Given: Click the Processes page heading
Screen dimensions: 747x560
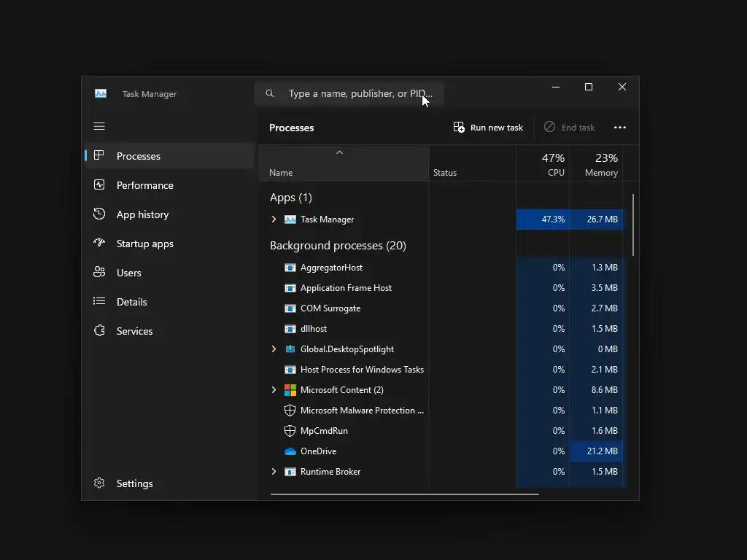Looking at the screenshot, I should pos(292,128).
